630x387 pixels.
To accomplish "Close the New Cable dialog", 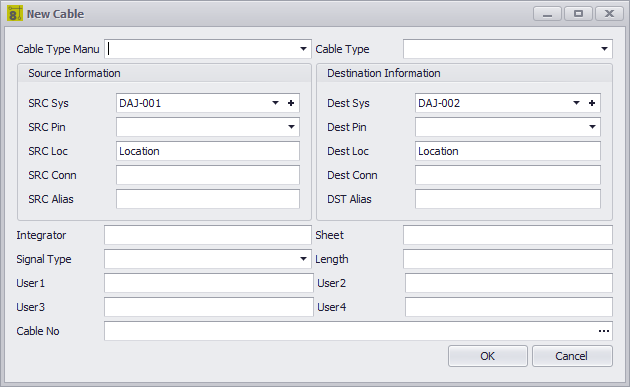I will coord(610,14).
